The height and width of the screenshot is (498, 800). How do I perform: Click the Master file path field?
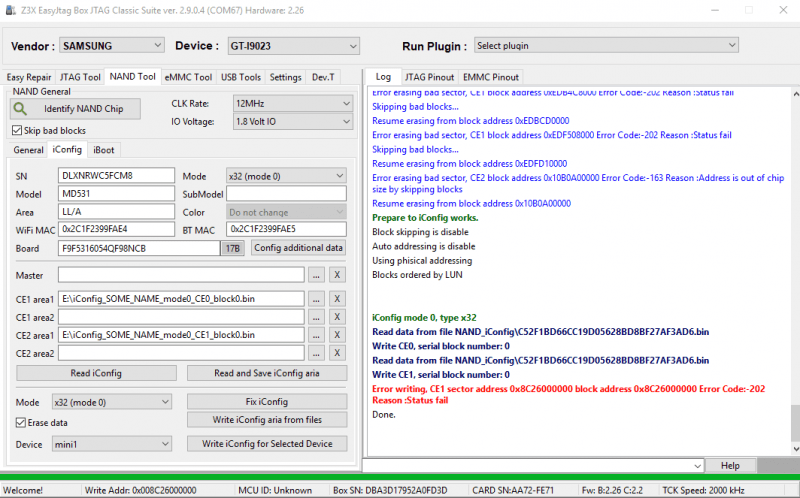pos(181,275)
